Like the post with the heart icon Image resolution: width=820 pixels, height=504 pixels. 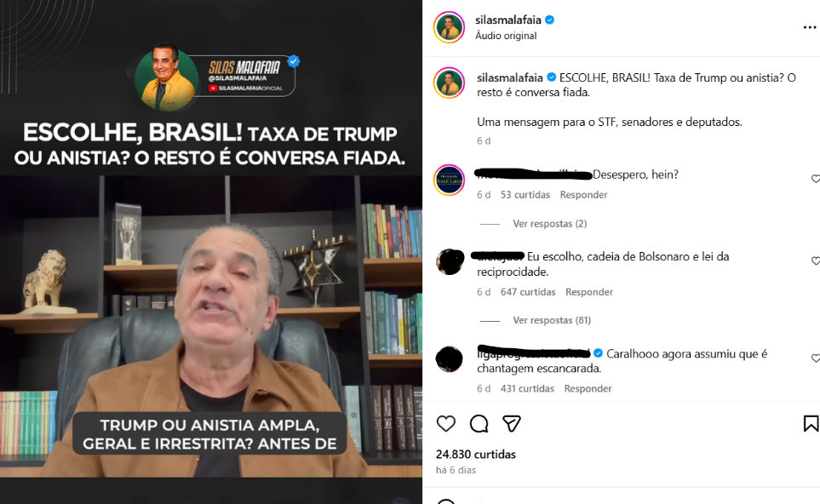click(x=446, y=423)
